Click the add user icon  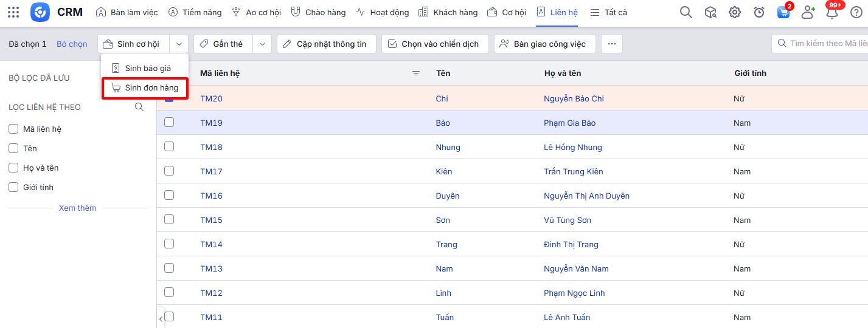coord(807,12)
